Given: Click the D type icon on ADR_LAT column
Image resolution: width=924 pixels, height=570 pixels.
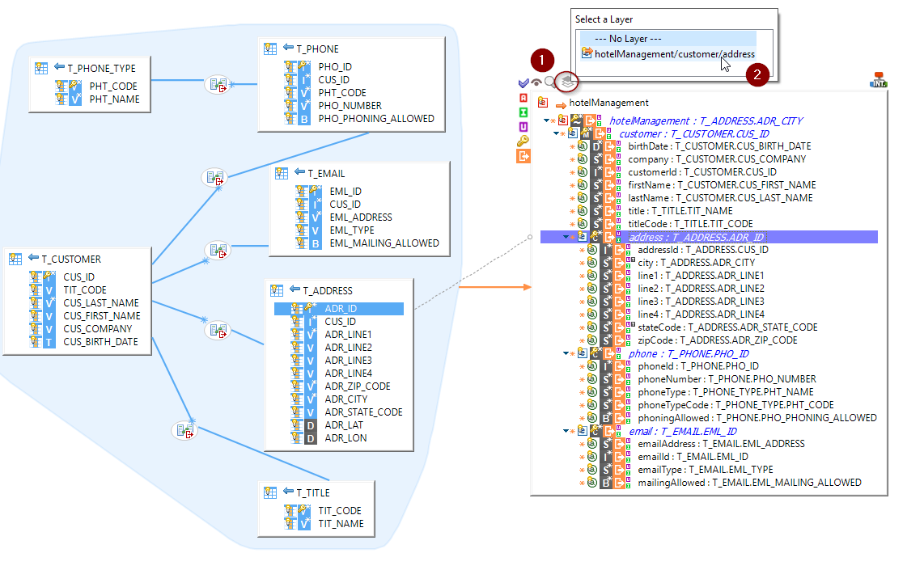Looking at the screenshot, I should (x=311, y=425).
